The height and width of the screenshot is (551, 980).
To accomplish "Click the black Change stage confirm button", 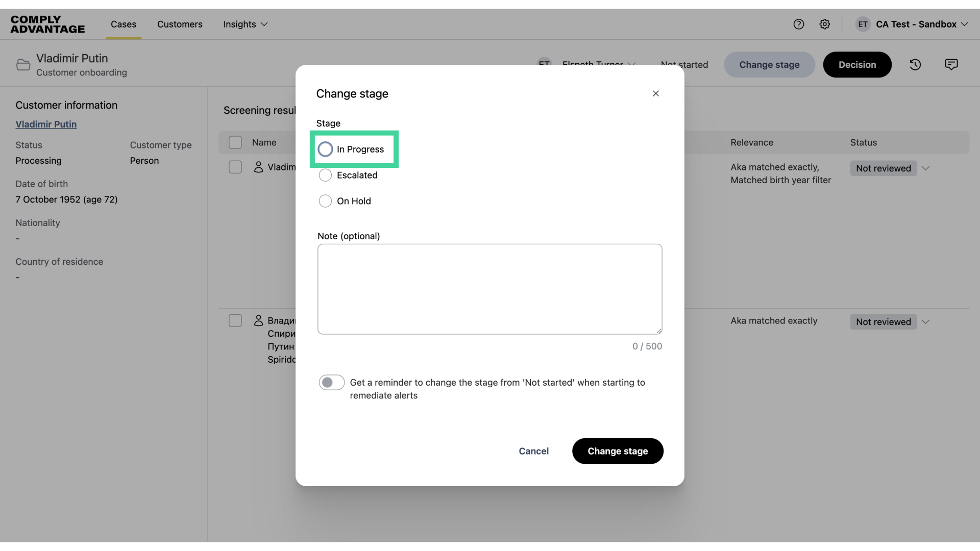I will click(618, 451).
